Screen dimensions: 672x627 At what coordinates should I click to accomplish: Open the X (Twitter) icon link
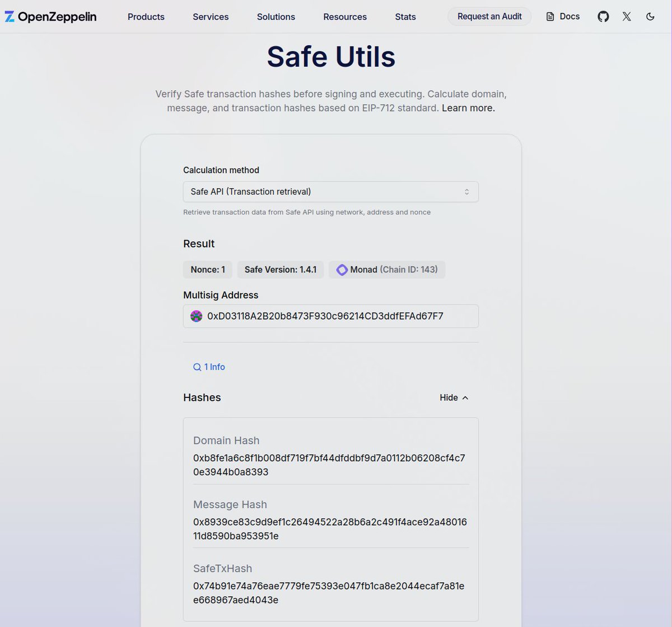(627, 17)
